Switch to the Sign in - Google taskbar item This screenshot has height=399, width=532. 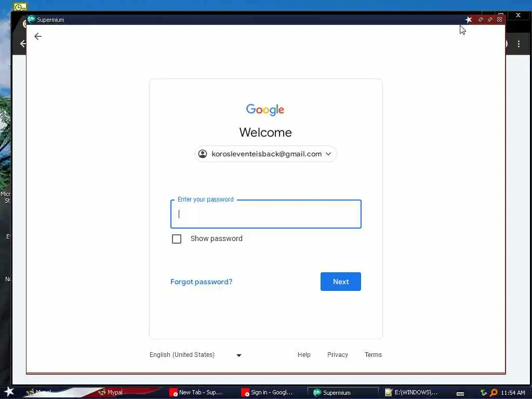267,392
